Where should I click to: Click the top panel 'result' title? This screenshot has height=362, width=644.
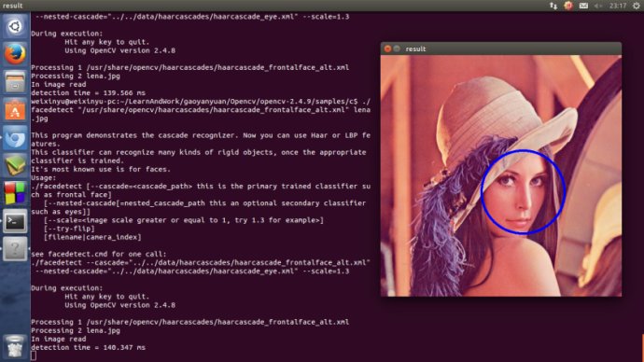(13, 6)
